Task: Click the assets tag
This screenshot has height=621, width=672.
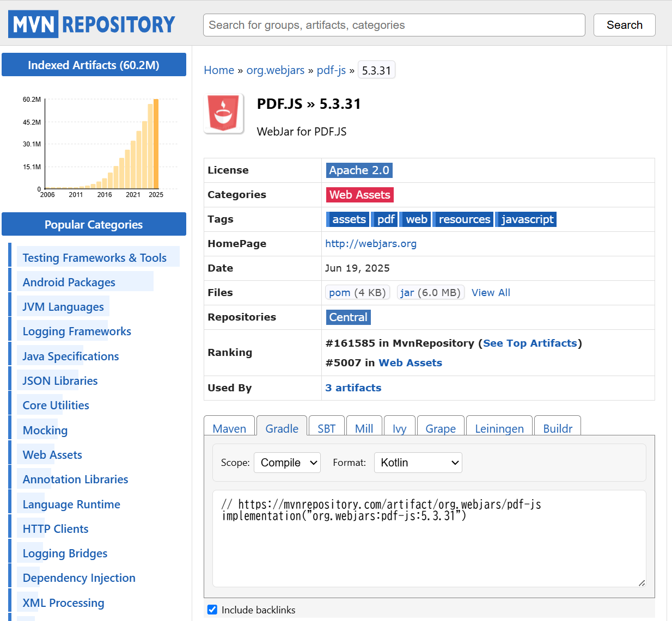Action: click(348, 219)
